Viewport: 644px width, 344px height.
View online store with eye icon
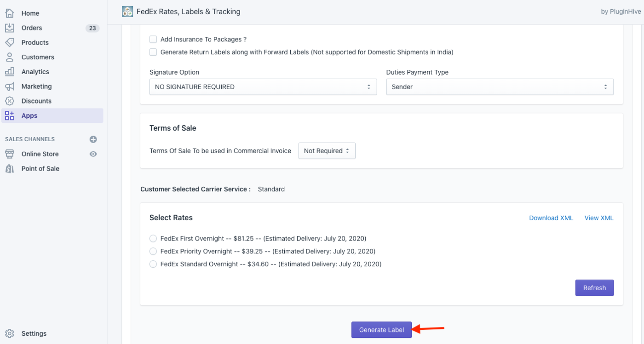pyautogui.click(x=93, y=154)
